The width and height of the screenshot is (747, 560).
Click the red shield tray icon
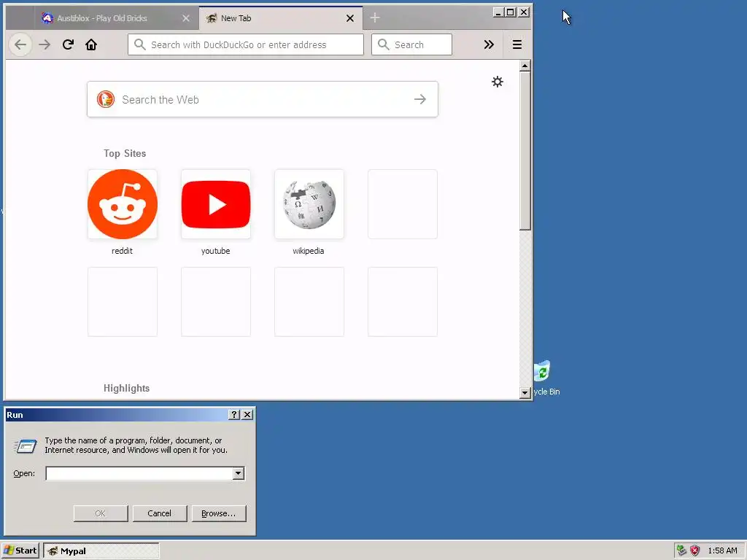[695, 551]
